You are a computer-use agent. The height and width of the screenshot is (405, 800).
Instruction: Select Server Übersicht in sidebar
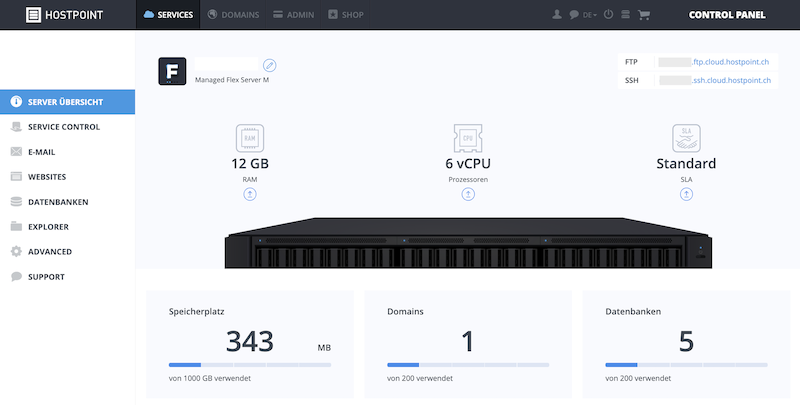click(x=67, y=102)
